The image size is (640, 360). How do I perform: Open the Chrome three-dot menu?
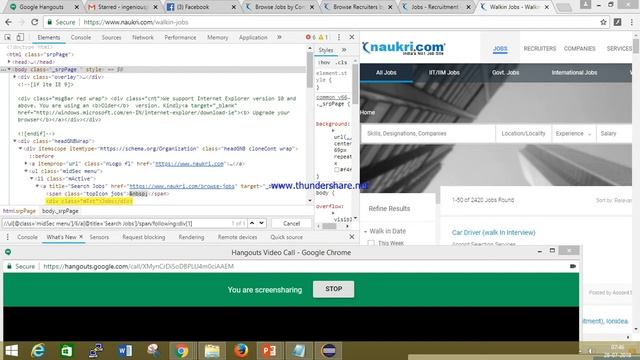(632, 22)
